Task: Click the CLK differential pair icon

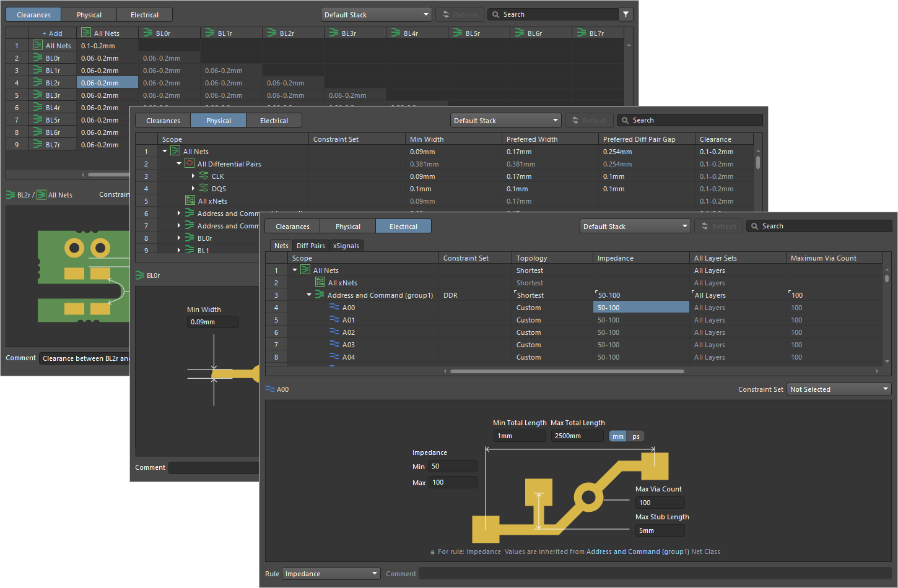Action: tap(204, 176)
